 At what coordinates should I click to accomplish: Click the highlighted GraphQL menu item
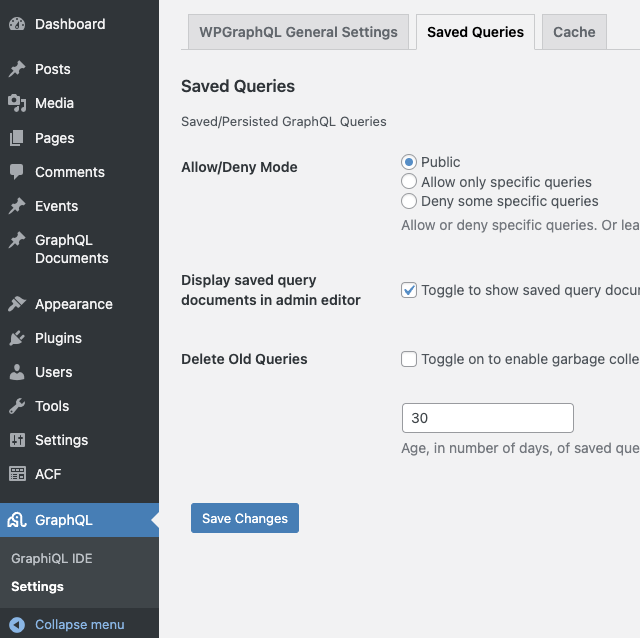tap(80, 520)
